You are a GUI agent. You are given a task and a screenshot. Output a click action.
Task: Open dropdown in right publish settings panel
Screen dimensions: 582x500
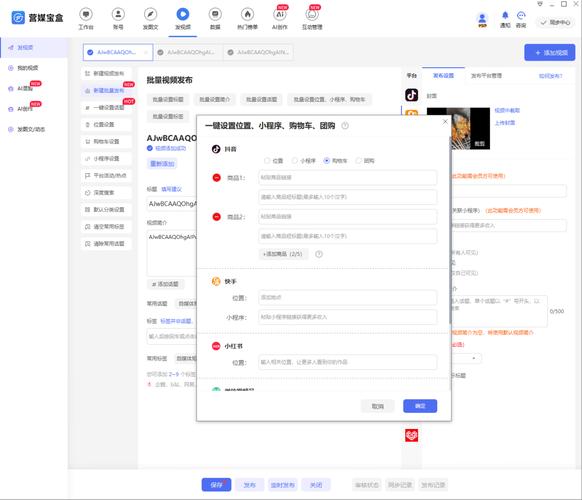467,358
